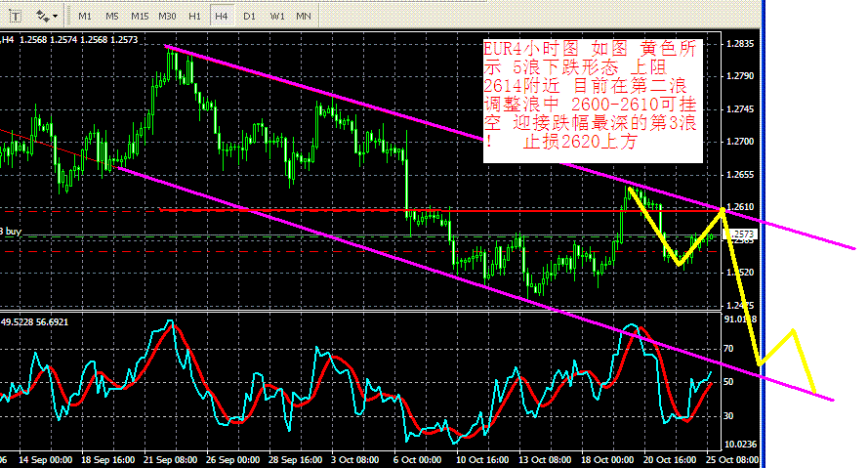868x468 pixels.
Task: Click time axis label 13 Oct 08:00
Action: [545, 460]
